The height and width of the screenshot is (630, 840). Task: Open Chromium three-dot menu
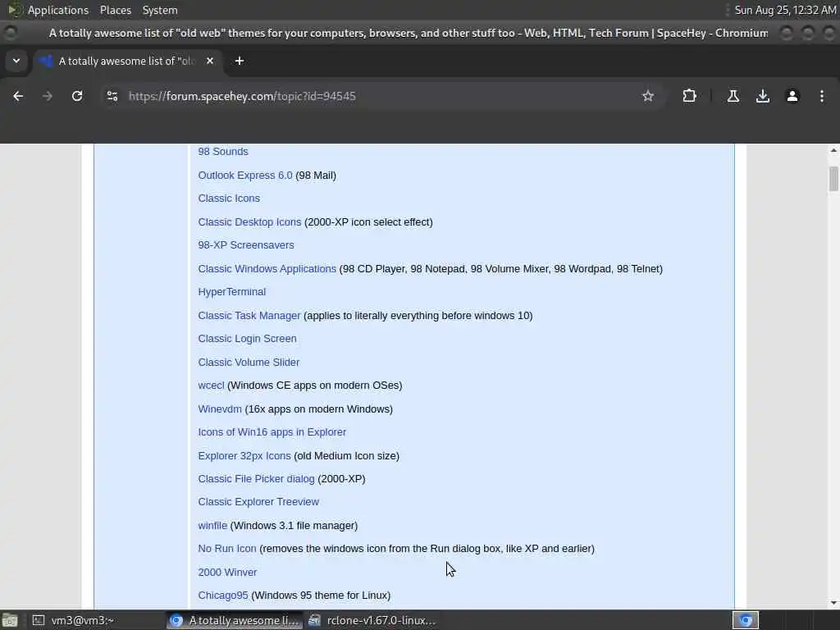click(x=822, y=96)
